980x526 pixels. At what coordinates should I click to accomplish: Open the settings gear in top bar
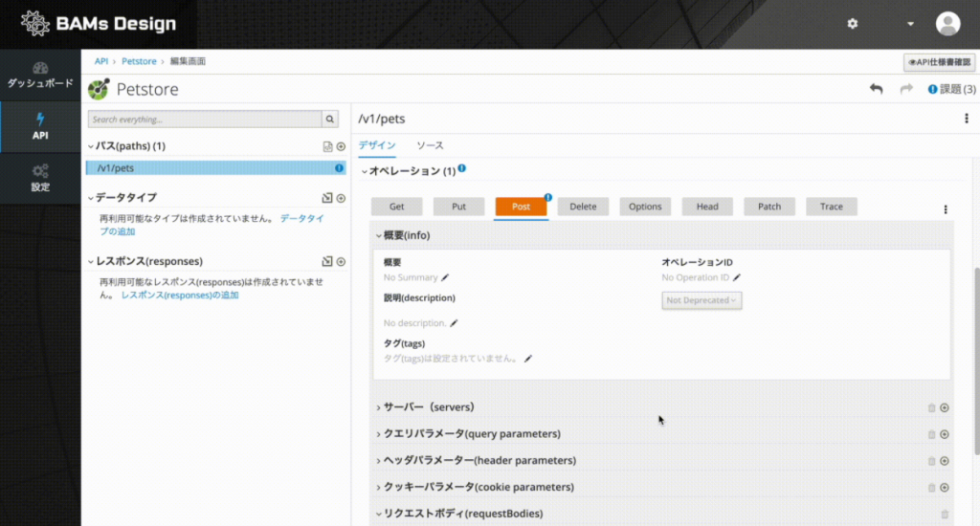(x=853, y=24)
